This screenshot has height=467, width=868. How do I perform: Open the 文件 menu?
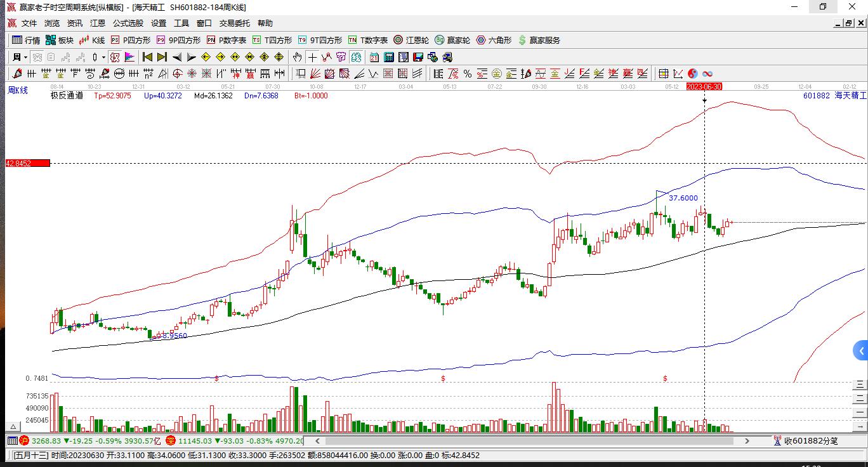29,23
